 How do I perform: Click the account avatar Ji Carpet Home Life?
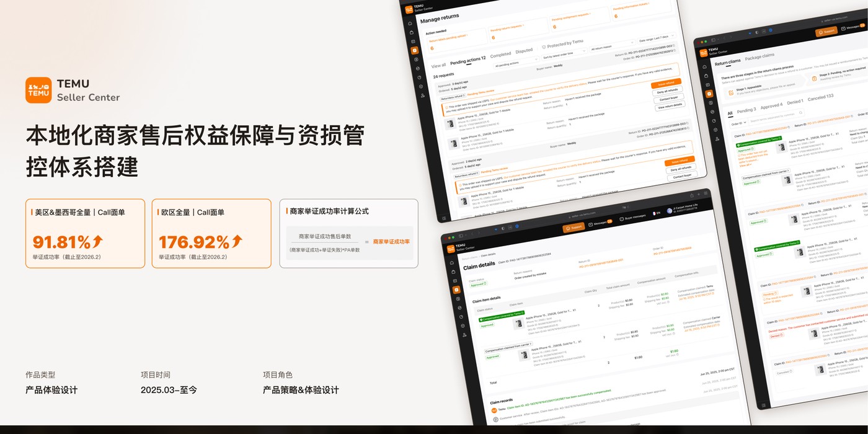point(669,211)
